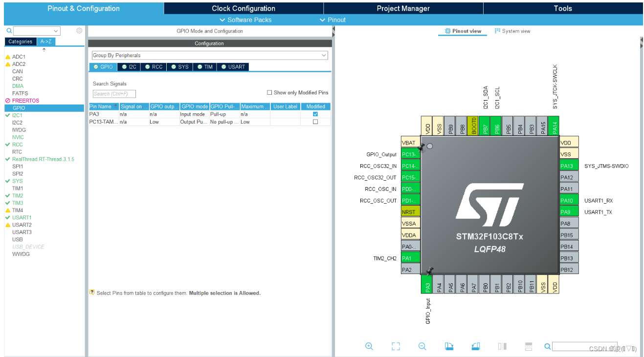The height and width of the screenshot is (357, 644).
Task: Rotate the chip view counter-clockwise
Action: tap(476, 346)
